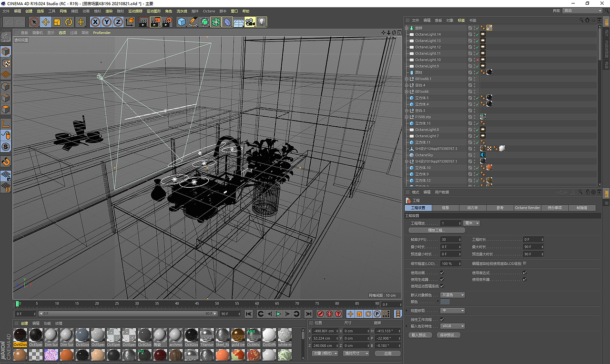The image size is (610, 364).
Task: Add a cube primitive object
Action: (182, 22)
